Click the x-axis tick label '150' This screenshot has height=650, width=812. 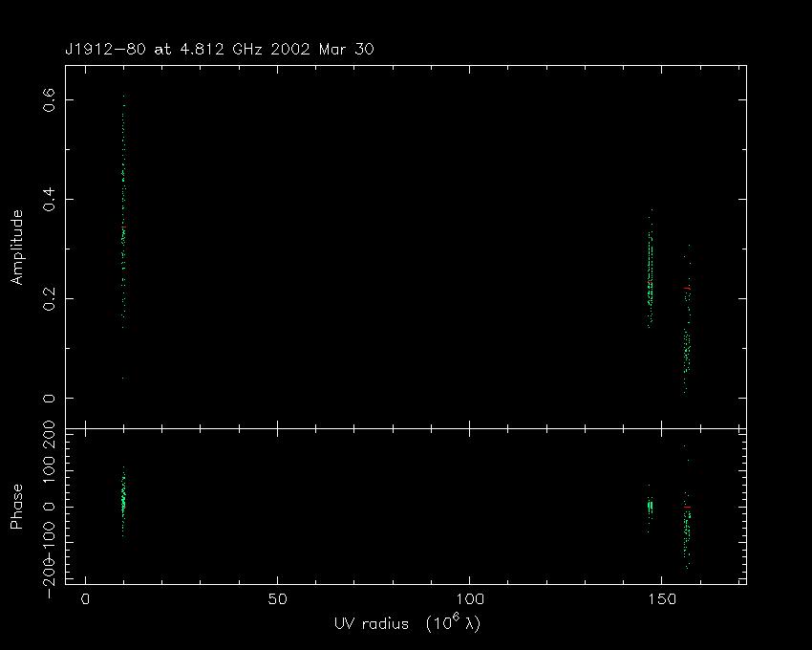662,599
